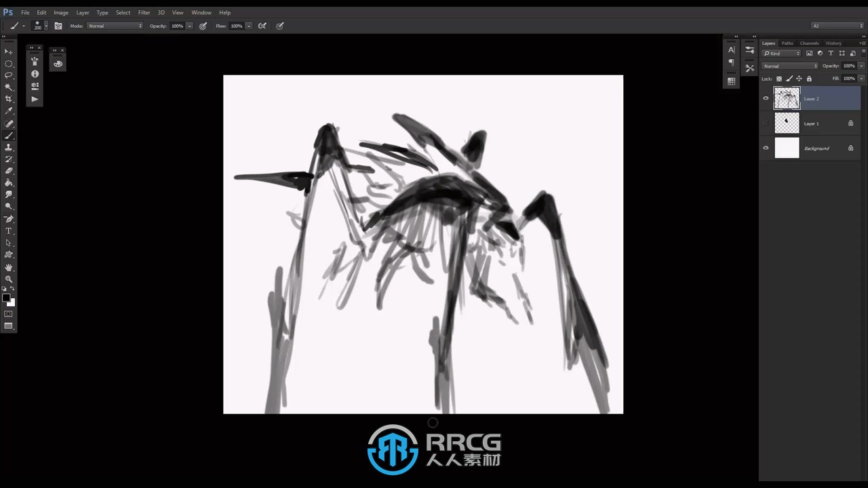Hide Layer 2 visibility eye
Screen dimensions: 868x488
click(766, 98)
